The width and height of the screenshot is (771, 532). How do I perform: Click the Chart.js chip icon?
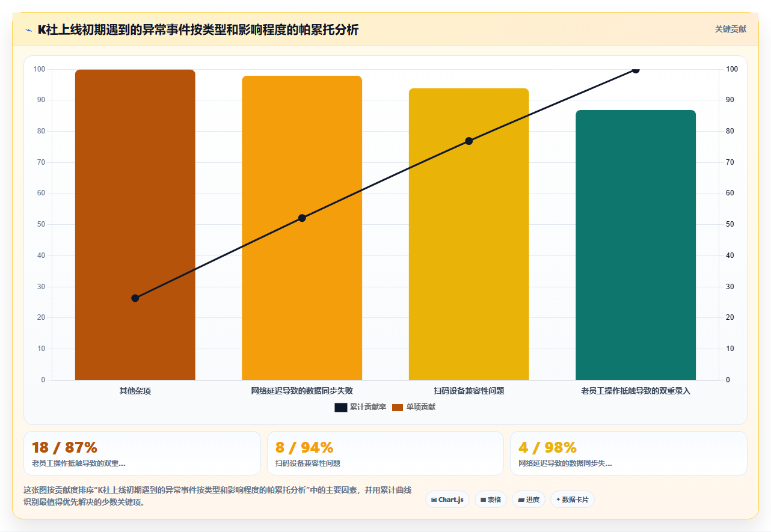(x=434, y=500)
